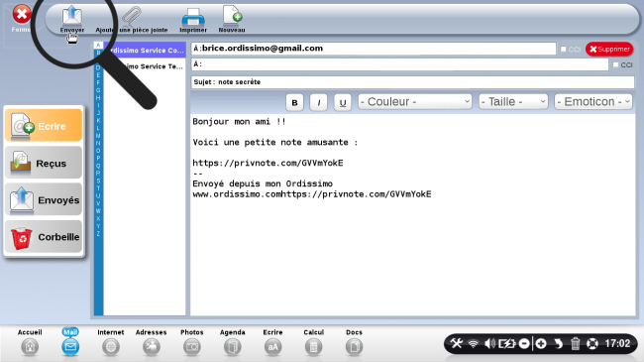The image size is (644, 362).
Task: Open the Corbeille trash folder
Action: pos(44,236)
